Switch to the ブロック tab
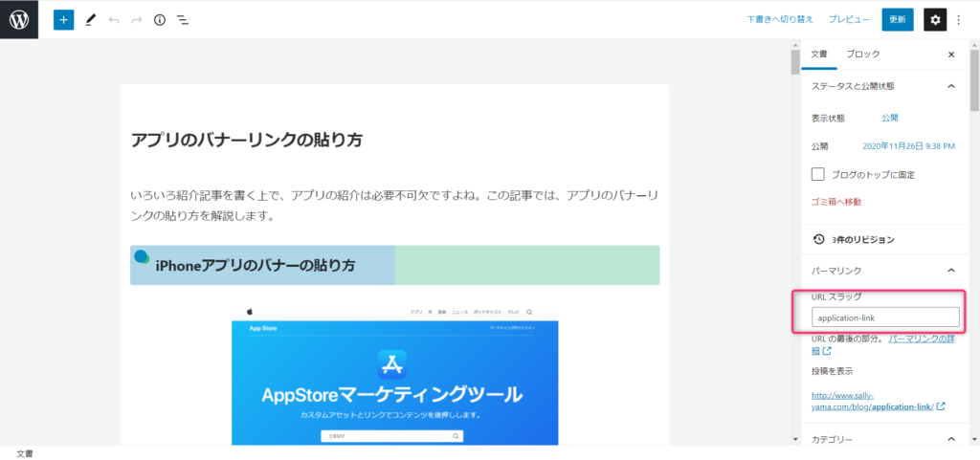The height and width of the screenshot is (460, 980). click(x=862, y=55)
